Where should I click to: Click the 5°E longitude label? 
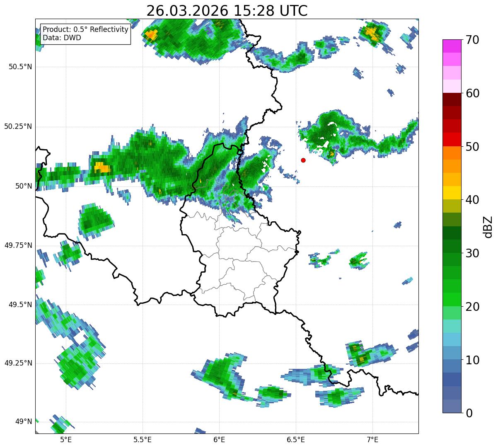point(66,440)
